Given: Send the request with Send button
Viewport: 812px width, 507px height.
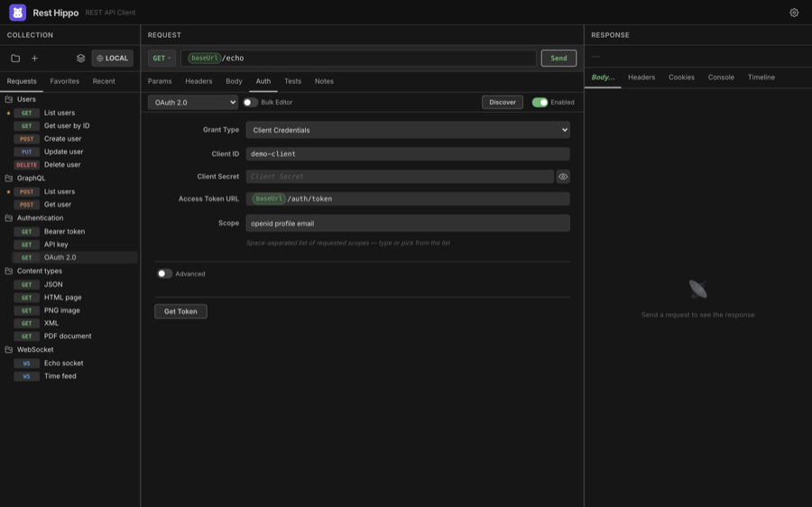Looking at the screenshot, I should [558, 58].
